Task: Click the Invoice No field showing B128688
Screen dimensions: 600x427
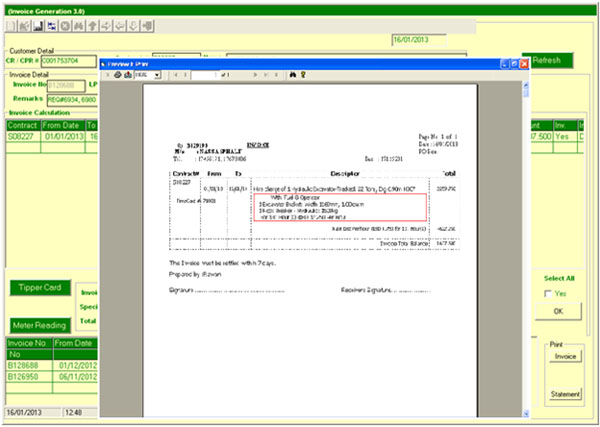Action: pyautogui.click(x=66, y=85)
